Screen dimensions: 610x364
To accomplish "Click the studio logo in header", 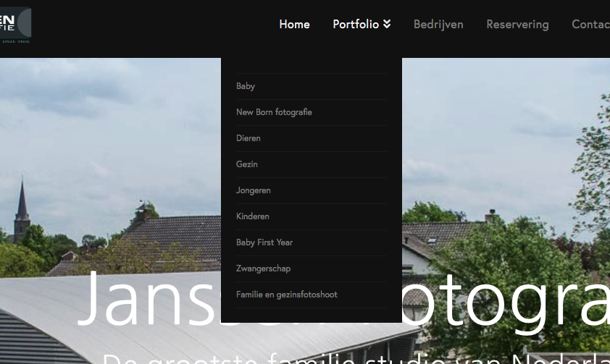I will pos(15,25).
